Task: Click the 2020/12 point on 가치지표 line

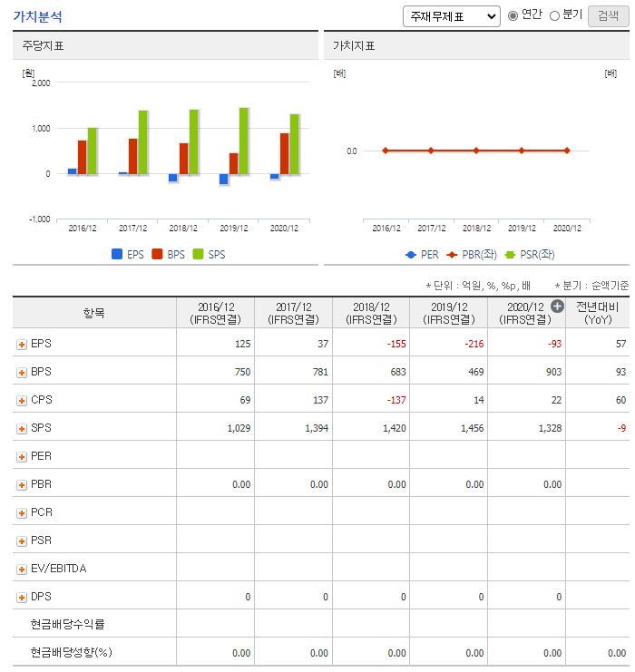Action: [x=567, y=151]
